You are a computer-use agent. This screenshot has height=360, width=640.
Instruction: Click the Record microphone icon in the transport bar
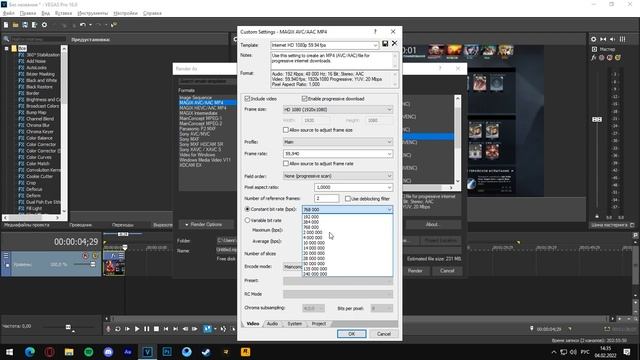(108, 329)
